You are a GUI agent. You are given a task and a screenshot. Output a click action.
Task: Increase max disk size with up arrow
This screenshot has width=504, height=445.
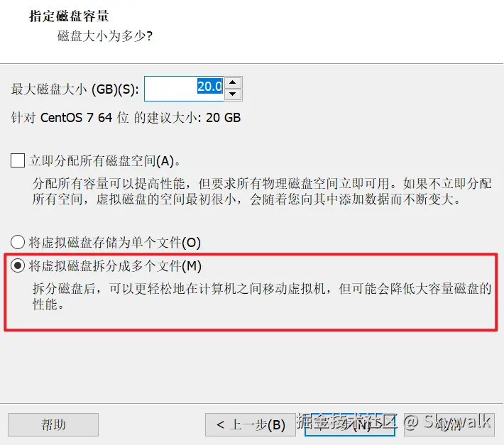coord(233,82)
